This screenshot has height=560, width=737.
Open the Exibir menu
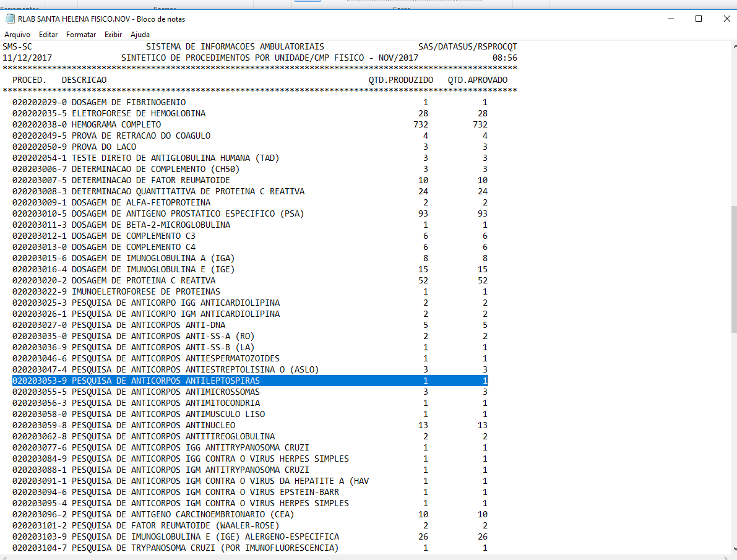click(x=113, y=35)
